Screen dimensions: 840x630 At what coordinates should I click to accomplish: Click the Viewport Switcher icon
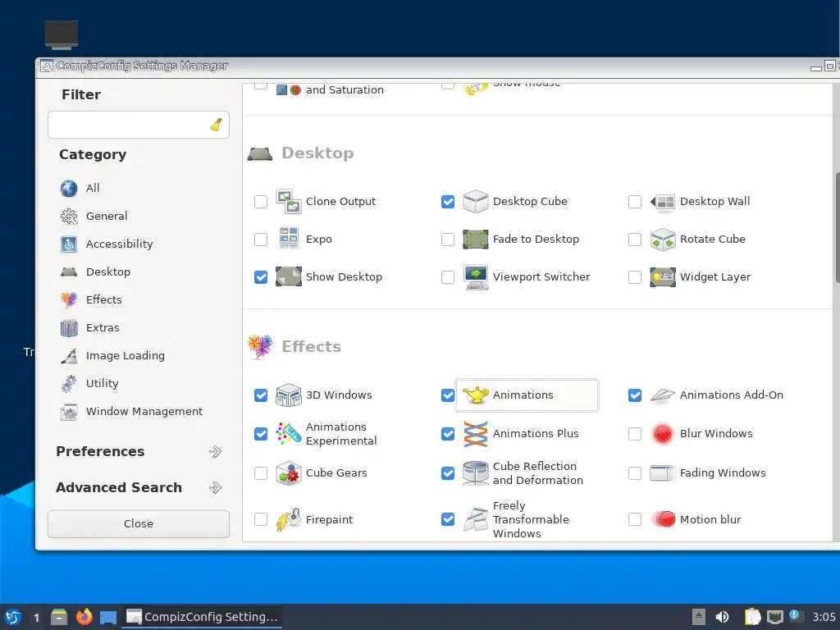(x=475, y=277)
